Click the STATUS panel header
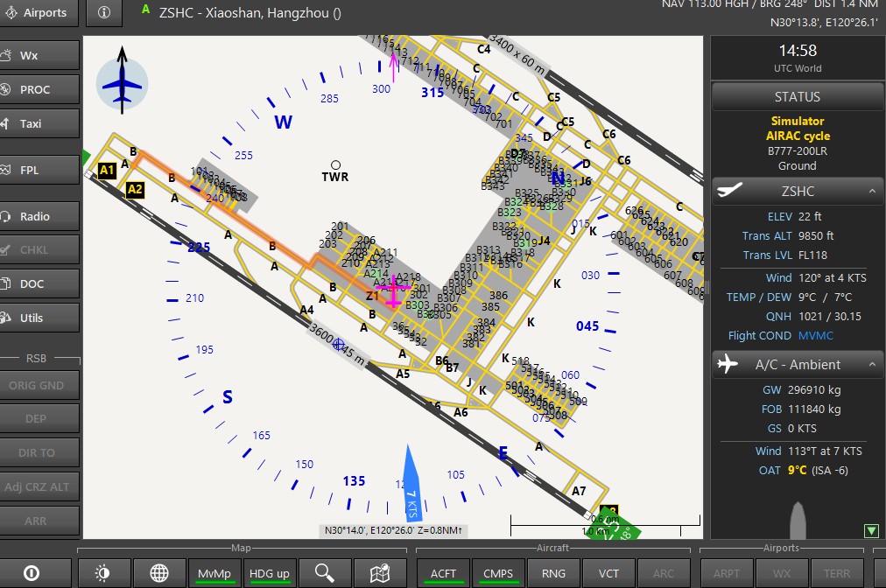The image size is (886, 588). (798, 96)
